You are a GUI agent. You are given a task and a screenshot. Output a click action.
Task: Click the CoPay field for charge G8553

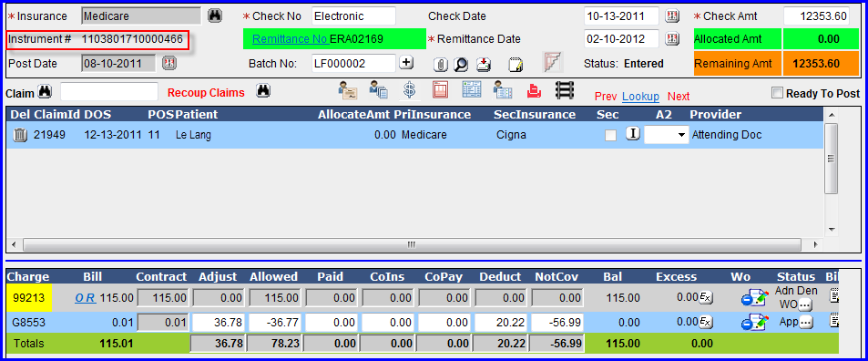tap(444, 322)
